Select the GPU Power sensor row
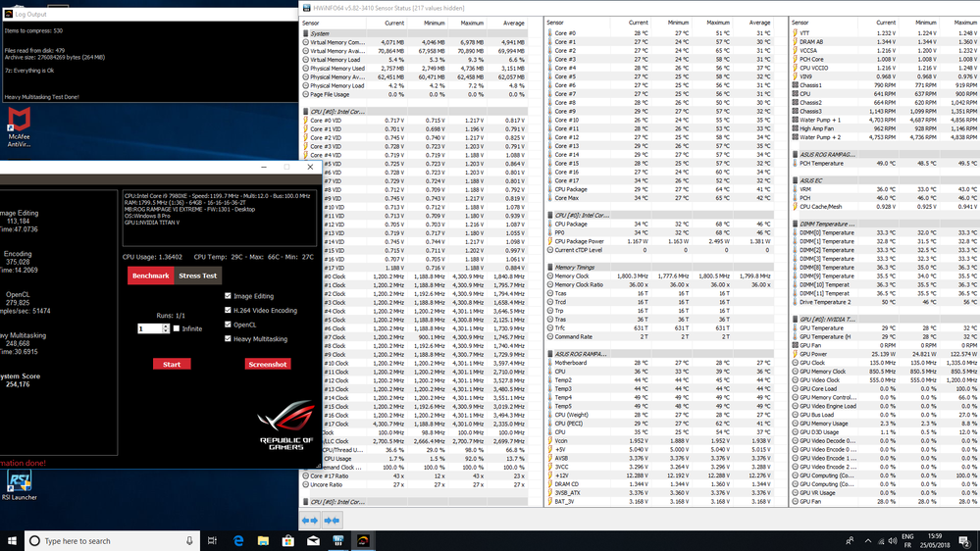980x551 pixels. 885,354
